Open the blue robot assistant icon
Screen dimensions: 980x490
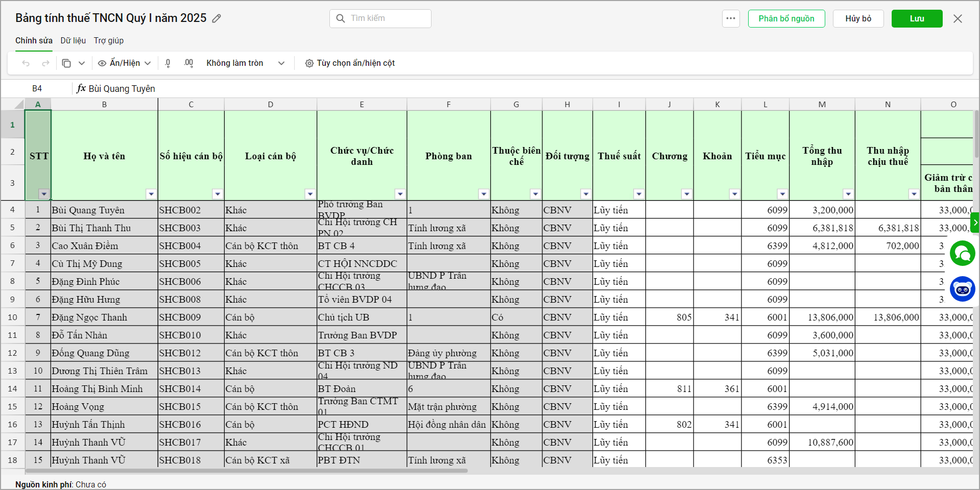pos(962,289)
